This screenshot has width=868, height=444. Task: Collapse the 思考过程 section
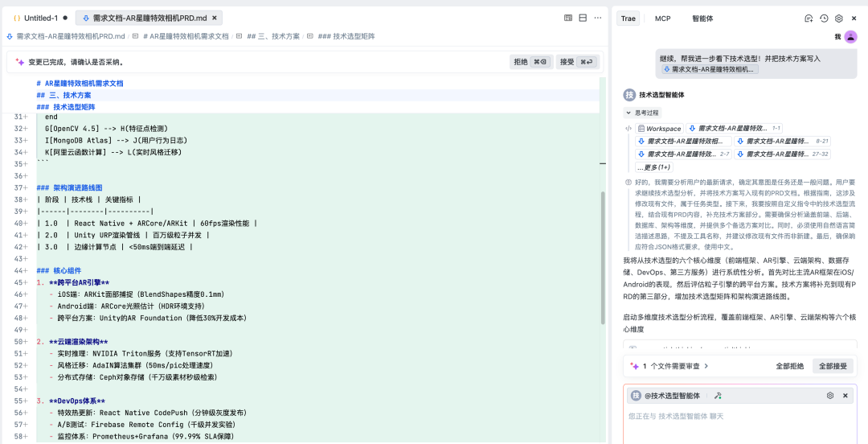tap(628, 113)
